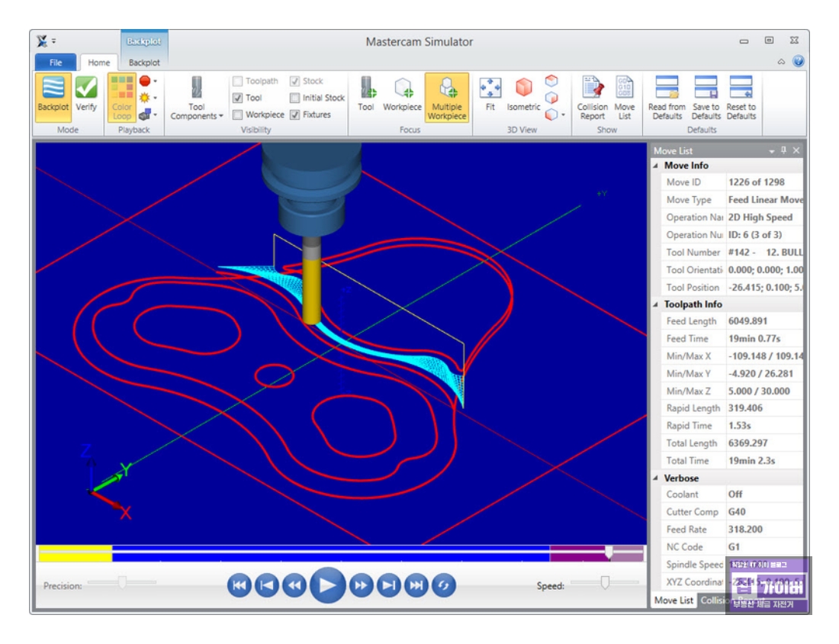Enable the Workpiece visibility checkbox
Screen dimensions: 839x644
(238, 114)
